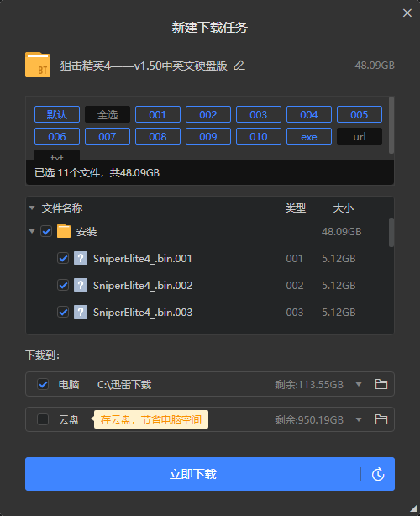Screen dimensions: 420x516
Task: Toggle the exe file type filter
Action: tap(309, 136)
